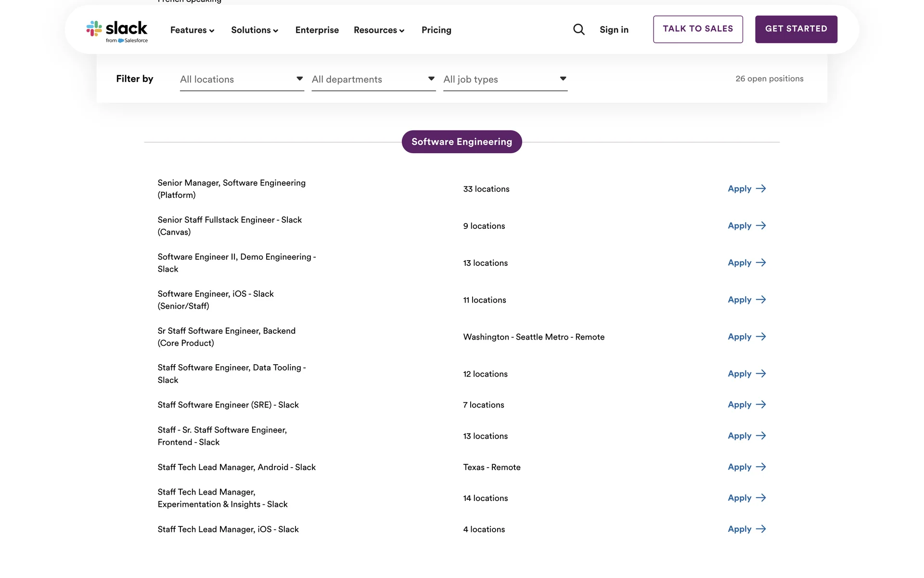The height and width of the screenshot is (578, 924).
Task: Apply to Sr Staff Software Engineer Backend
Action: [746, 337]
